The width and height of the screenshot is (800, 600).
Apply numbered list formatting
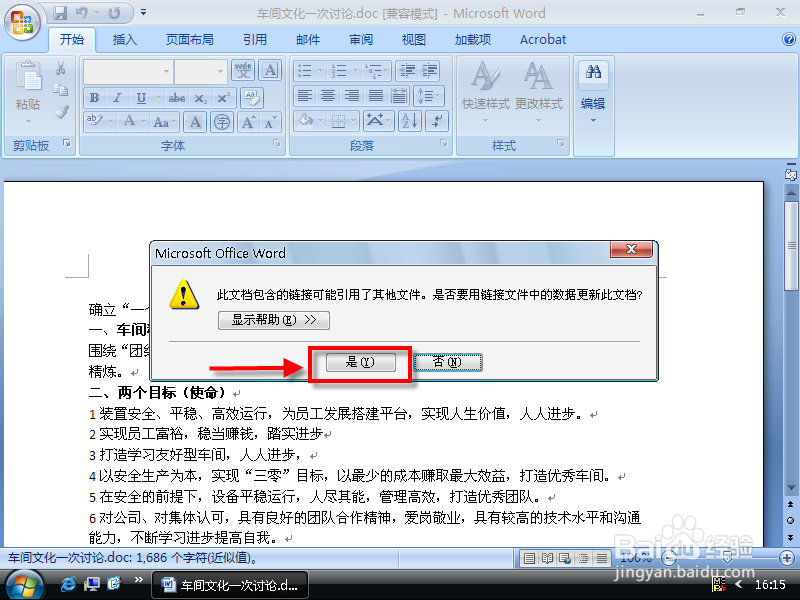(339, 70)
